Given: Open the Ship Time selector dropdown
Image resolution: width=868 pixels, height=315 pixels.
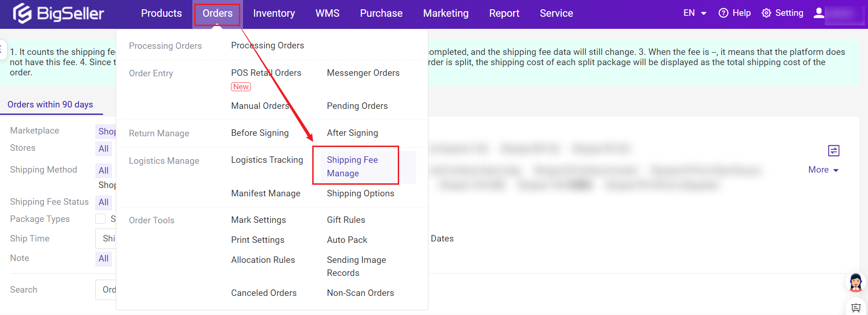Looking at the screenshot, I should pyautogui.click(x=105, y=239).
